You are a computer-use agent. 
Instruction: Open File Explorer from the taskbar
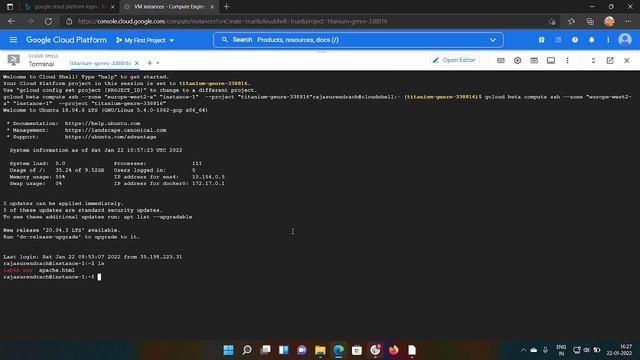point(320,350)
